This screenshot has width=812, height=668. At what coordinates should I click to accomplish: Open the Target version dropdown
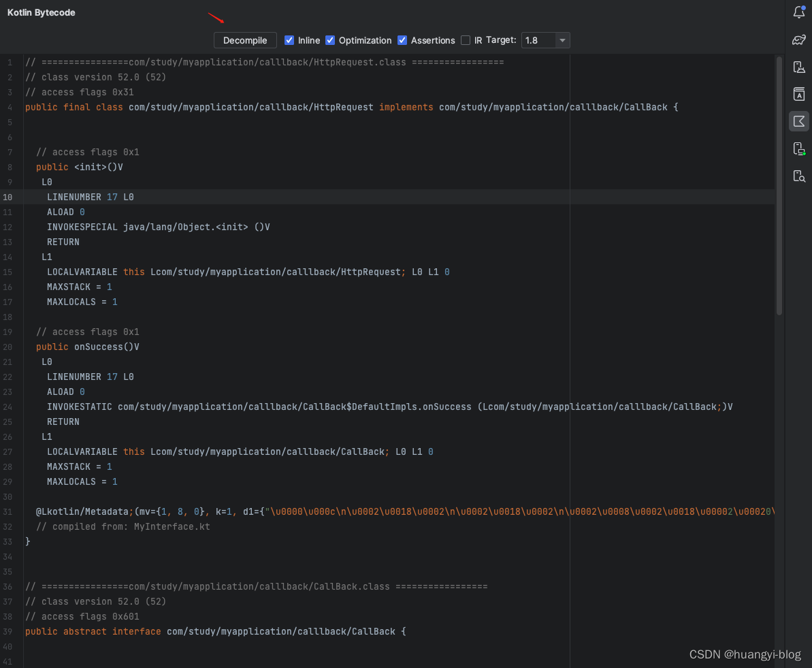coord(562,40)
